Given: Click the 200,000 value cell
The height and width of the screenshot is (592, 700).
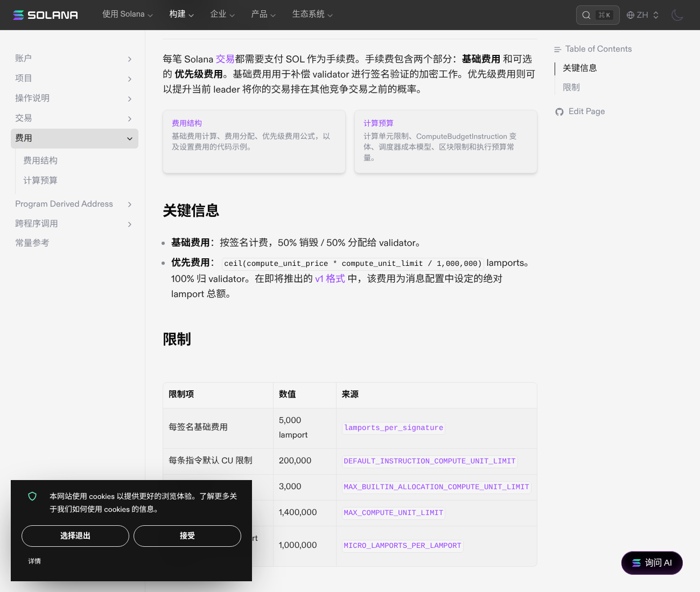Looking at the screenshot, I should [305, 461].
